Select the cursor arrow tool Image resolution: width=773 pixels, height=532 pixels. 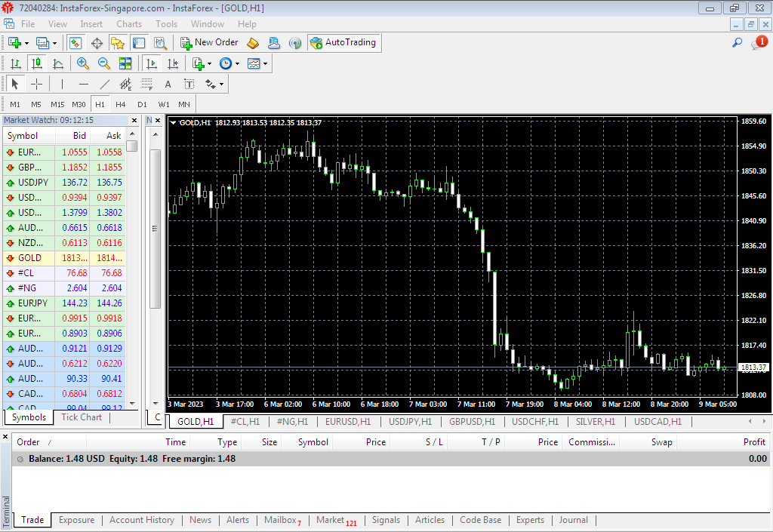[15, 85]
